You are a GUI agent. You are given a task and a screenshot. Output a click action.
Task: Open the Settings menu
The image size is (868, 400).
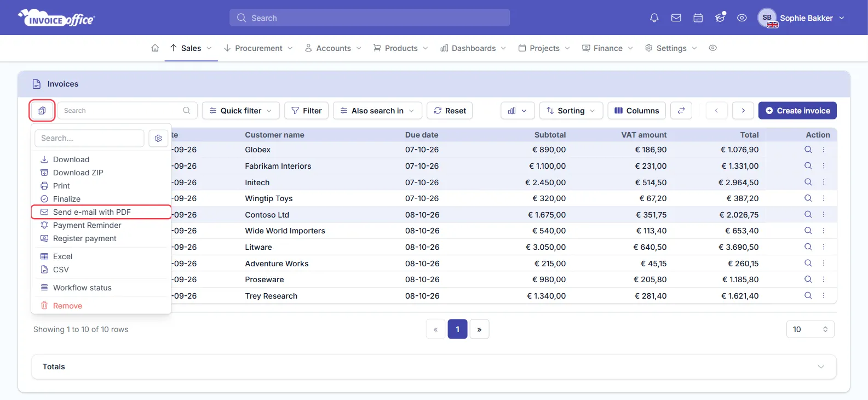click(671, 48)
